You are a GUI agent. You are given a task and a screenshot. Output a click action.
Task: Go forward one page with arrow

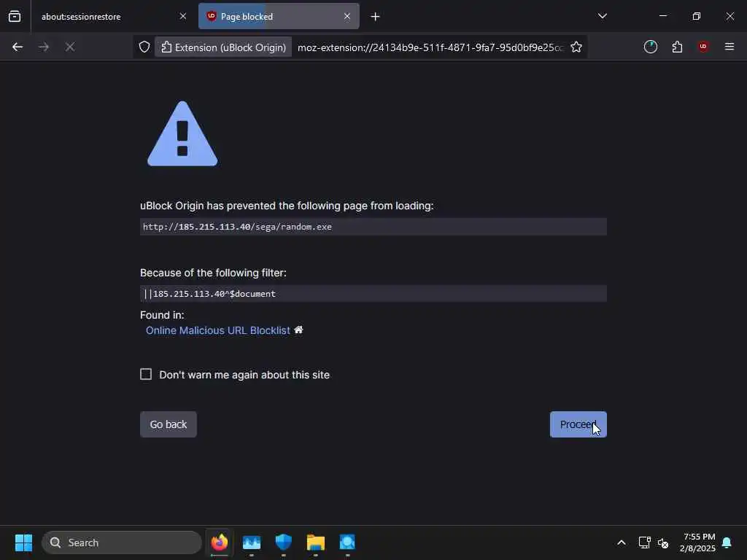[x=44, y=47]
